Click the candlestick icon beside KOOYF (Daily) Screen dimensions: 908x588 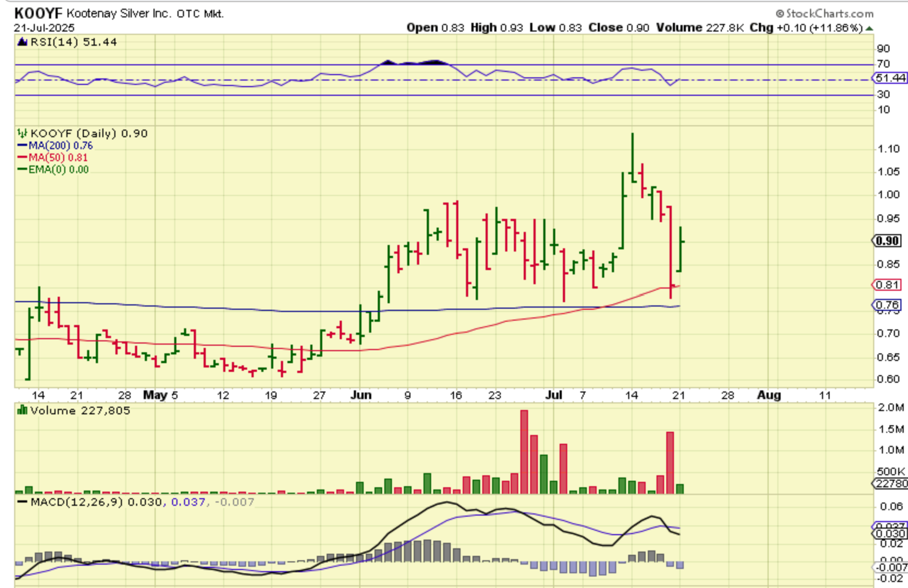point(22,133)
